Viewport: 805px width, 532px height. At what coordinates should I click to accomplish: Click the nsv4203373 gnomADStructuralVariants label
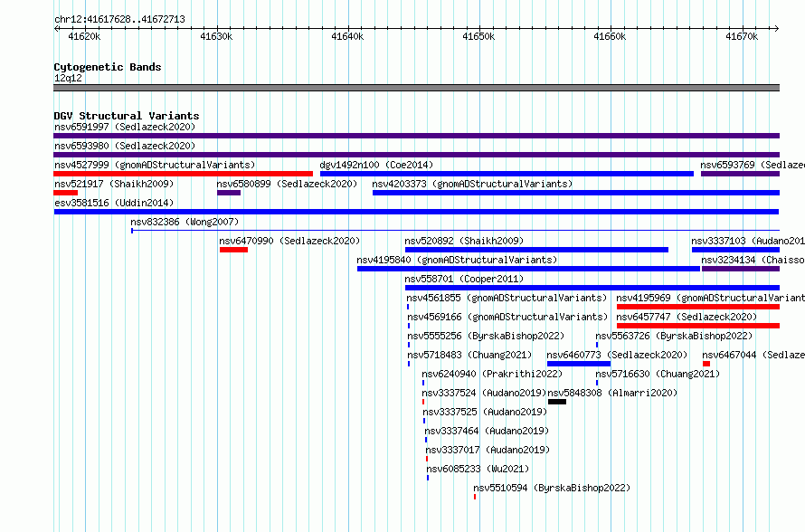tap(472, 184)
